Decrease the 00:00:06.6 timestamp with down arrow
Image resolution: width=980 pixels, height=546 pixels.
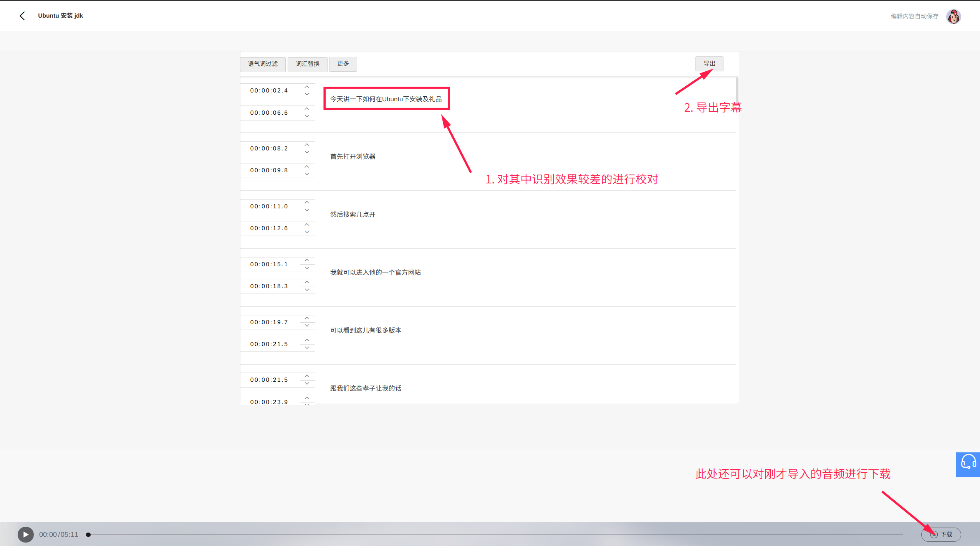point(307,116)
